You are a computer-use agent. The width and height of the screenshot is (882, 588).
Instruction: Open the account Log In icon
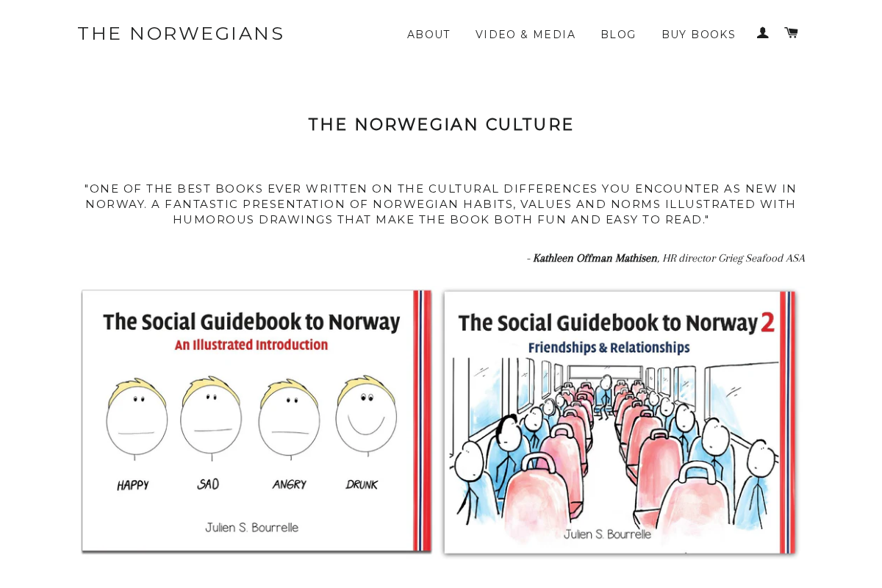tap(762, 31)
